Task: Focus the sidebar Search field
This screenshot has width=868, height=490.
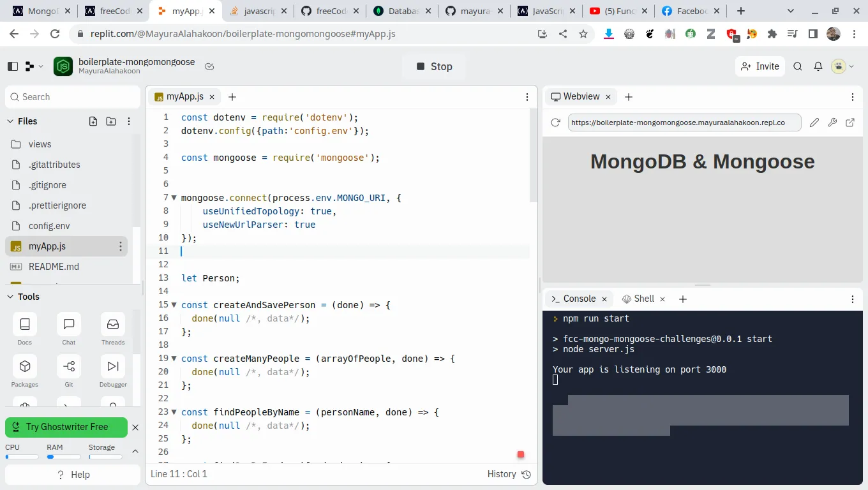Action: tap(73, 97)
